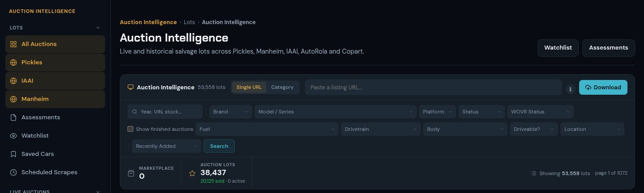This screenshot has height=193, width=644.
Task: Click the All Auctions grid icon
Action: tap(13, 44)
